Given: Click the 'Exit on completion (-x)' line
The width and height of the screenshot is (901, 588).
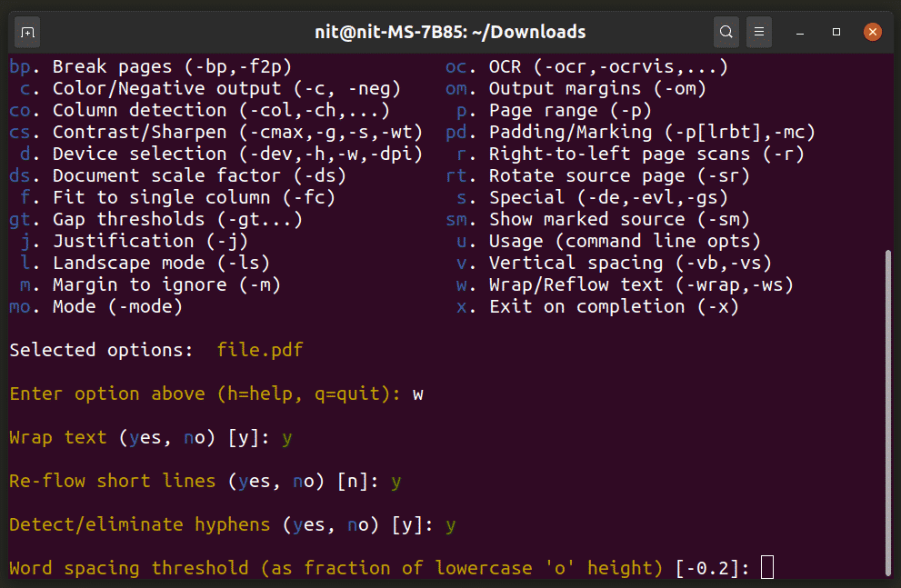Looking at the screenshot, I should [613, 306].
